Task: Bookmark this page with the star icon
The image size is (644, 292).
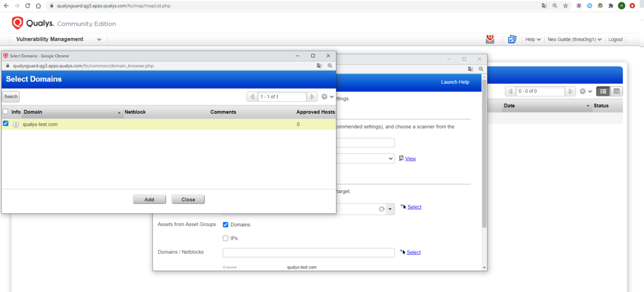Action: [565, 5]
